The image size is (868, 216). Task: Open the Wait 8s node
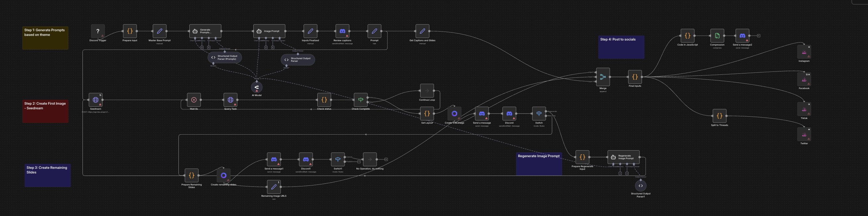(x=194, y=100)
